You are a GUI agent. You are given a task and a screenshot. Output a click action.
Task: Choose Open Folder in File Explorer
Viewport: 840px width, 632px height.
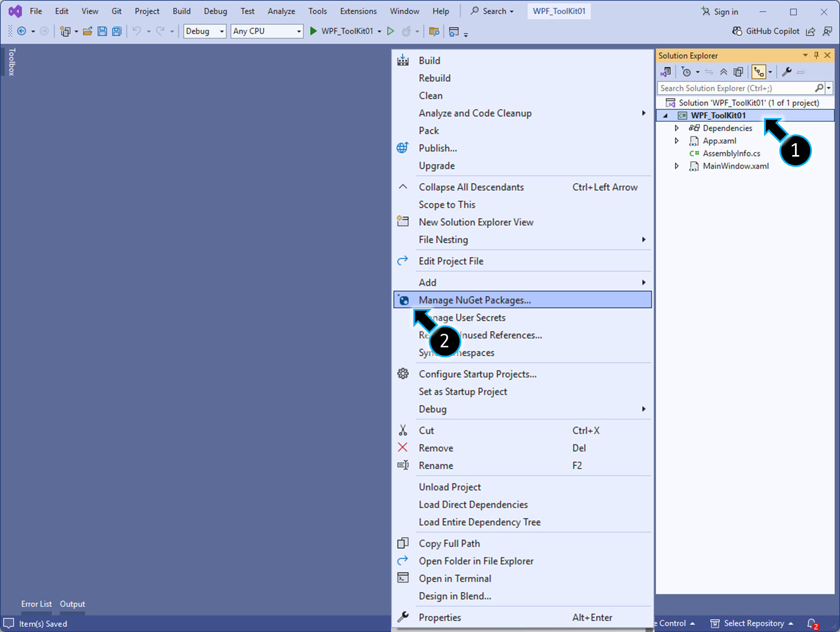coord(523,561)
